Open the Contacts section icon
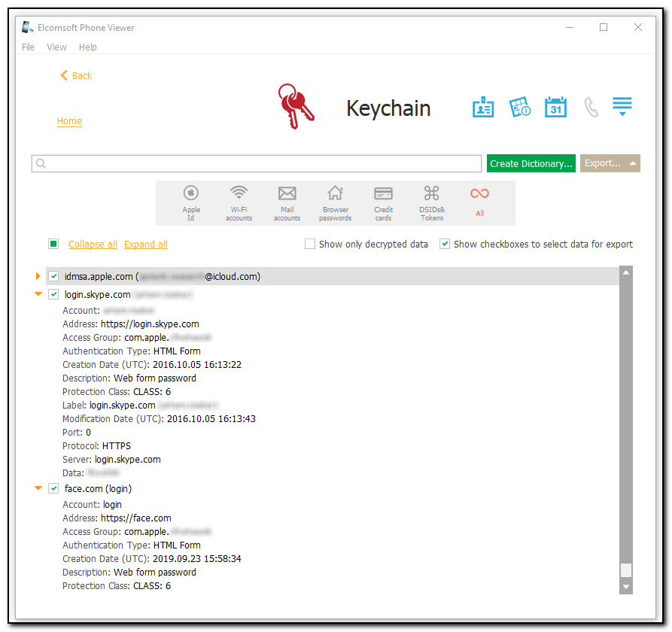Image resolution: width=672 pixels, height=632 pixels. pos(482,107)
